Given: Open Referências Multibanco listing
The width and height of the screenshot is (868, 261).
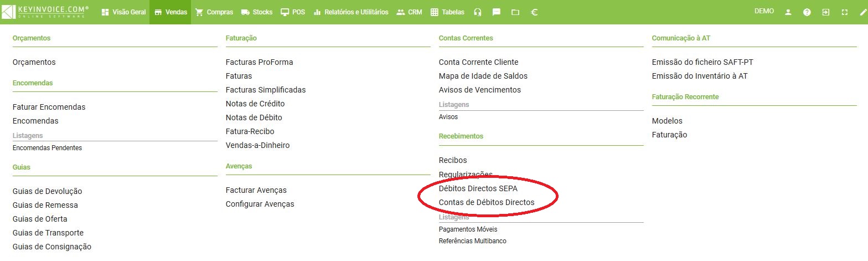Looking at the screenshot, I should (473, 241).
